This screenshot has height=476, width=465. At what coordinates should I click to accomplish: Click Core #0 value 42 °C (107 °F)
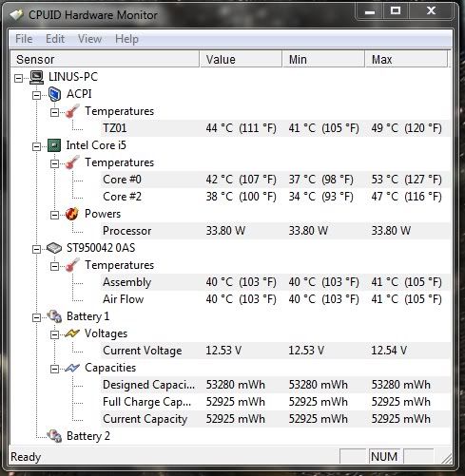(241, 180)
